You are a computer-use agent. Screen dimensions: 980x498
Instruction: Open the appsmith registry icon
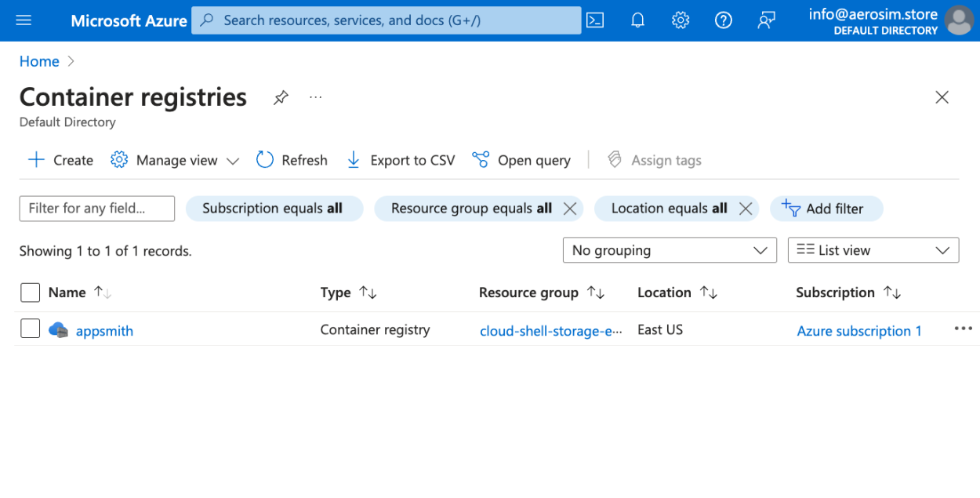tap(59, 330)
